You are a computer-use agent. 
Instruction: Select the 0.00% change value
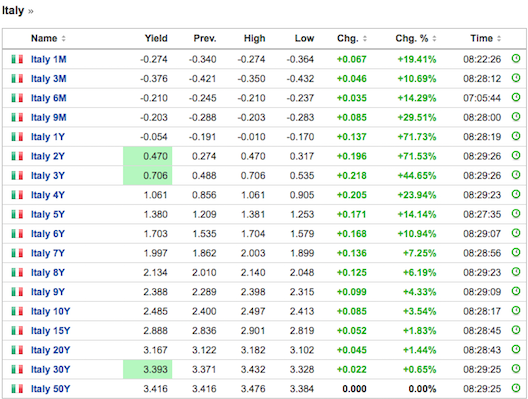click(422, 389)
